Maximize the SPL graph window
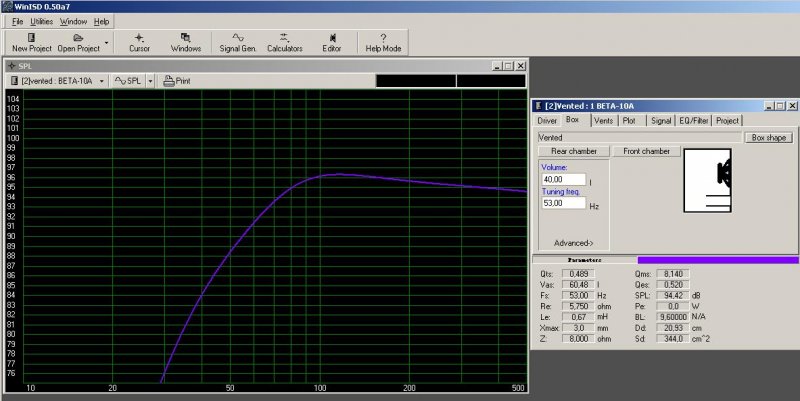This screenshot has height=401, width=800. click(509, 66)
